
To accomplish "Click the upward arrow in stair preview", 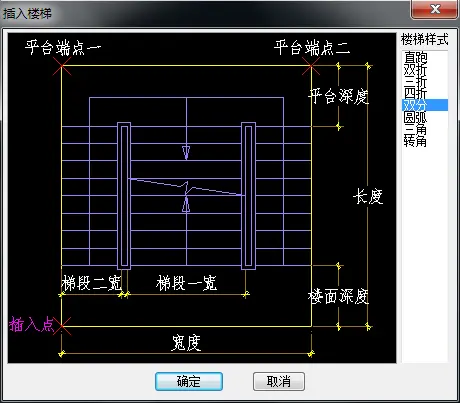I will 186,204.
